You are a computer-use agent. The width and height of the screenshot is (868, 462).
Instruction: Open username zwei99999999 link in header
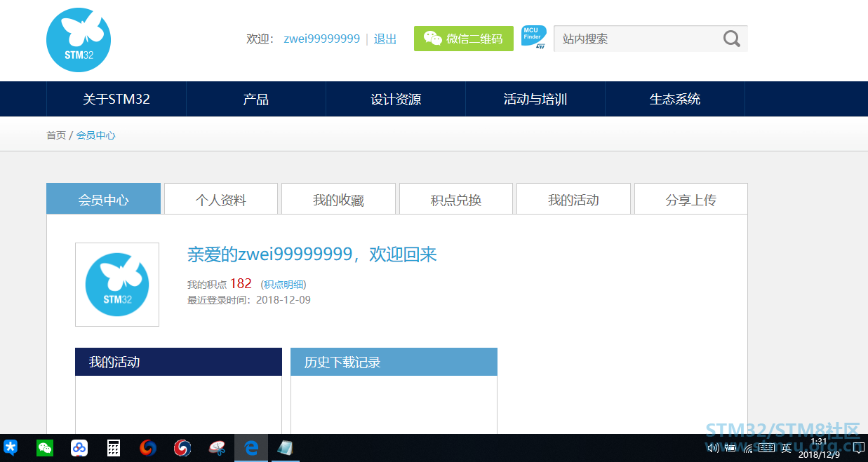pos(321,39)
